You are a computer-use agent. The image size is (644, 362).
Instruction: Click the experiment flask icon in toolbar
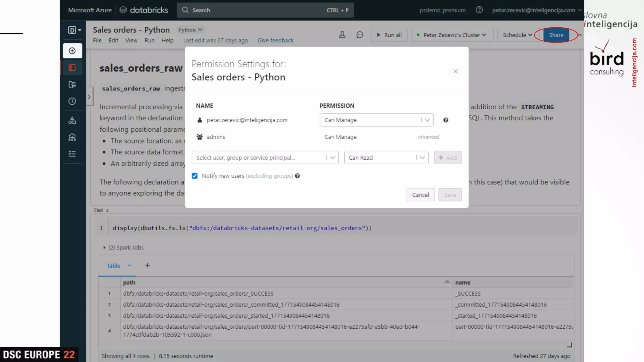[342, 35]
